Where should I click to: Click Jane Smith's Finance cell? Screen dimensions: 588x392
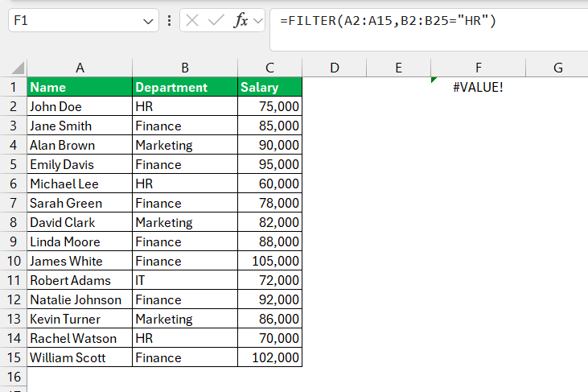pyautogui.click(x=185, y=126)
